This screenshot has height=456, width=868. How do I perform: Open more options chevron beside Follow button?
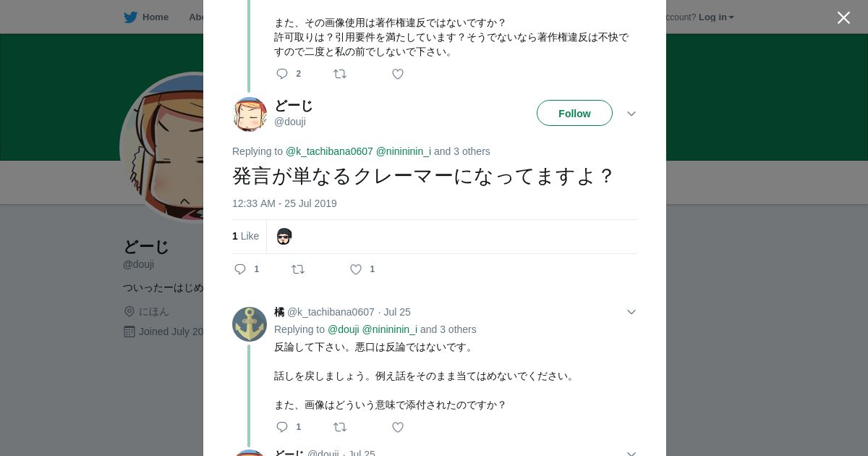click(631, 114)
